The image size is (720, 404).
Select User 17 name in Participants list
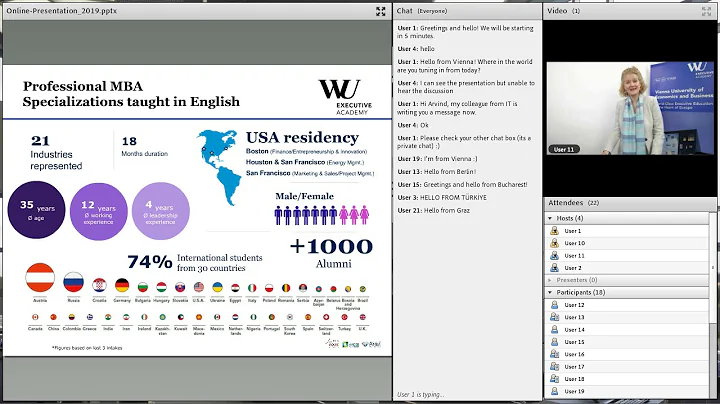(574, 367)
